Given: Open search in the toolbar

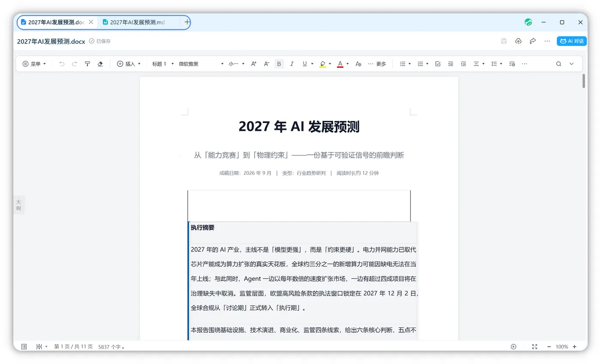Looking at the screenshot, I should [x=559, y=64].
